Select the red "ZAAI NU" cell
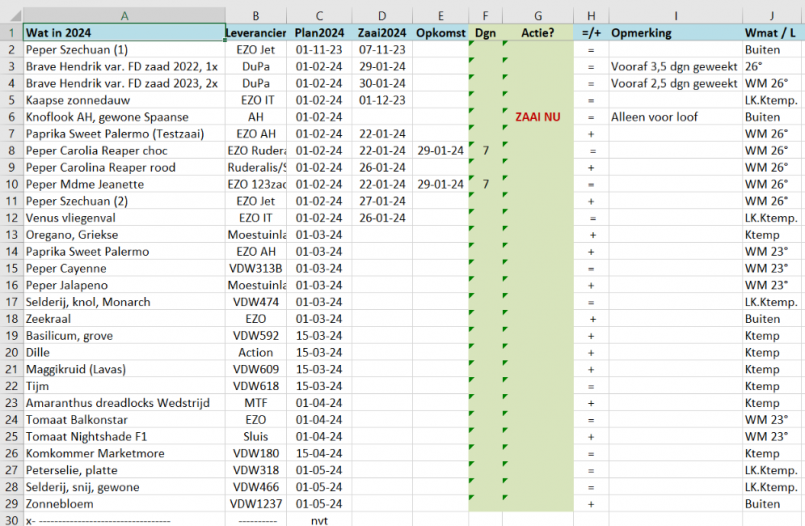The width and height of the screenshot is (805, 526). coord(538,116)
